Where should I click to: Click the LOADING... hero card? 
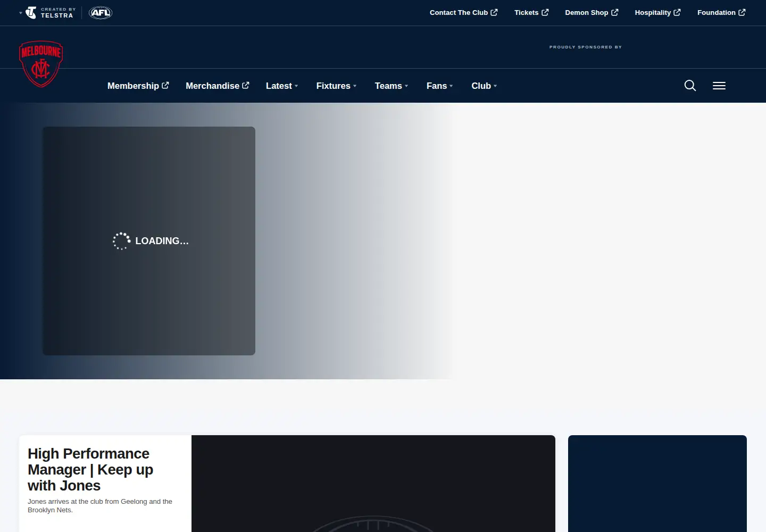(x=149, y=241)
